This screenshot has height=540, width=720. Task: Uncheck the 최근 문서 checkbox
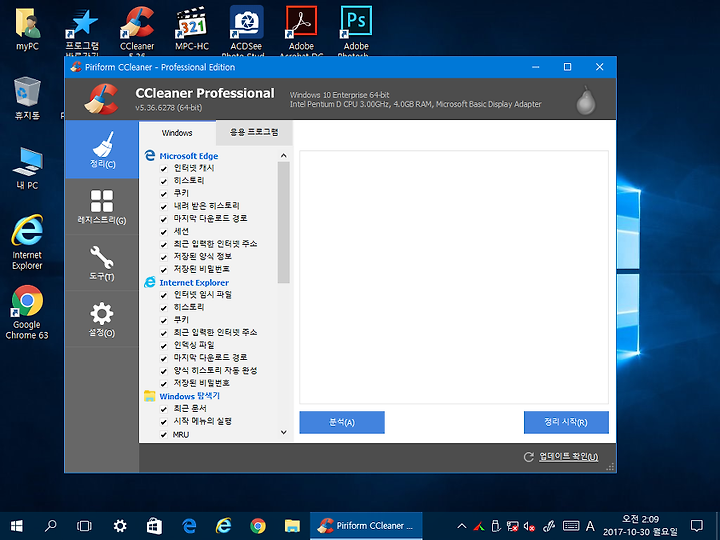[x=163, y=409]
